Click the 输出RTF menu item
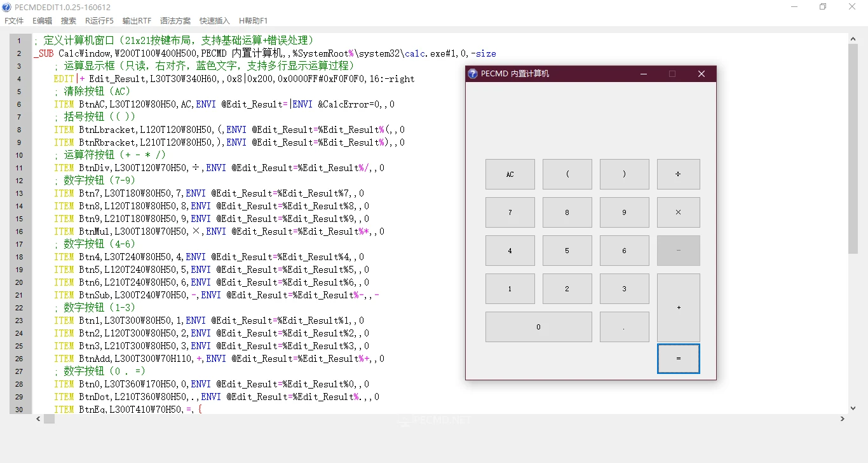Screen dimensions: 868x463 click(x=136, y=20)
